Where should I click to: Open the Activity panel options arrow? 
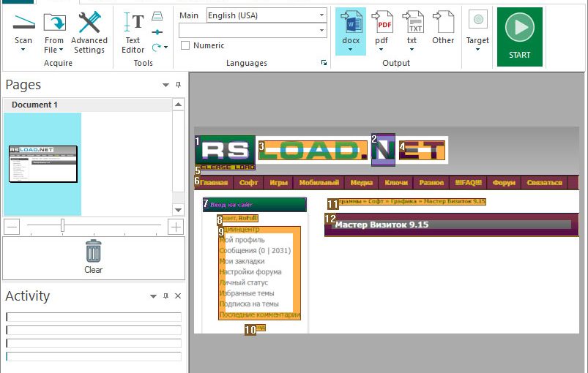point(153,296)
